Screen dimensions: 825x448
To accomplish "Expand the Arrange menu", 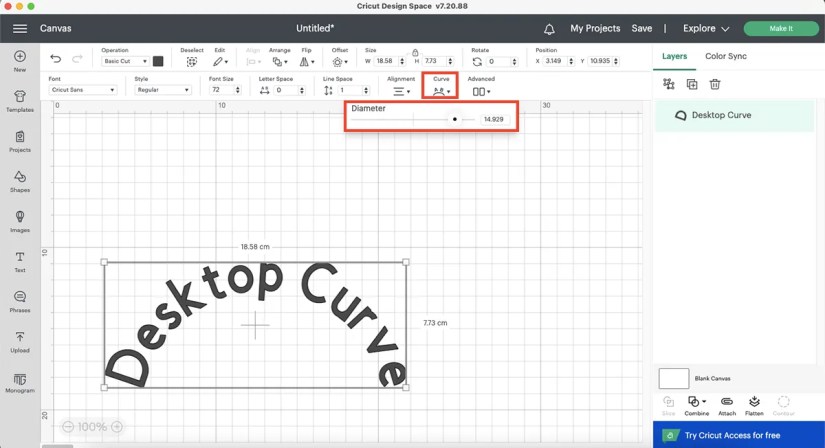I will [x=279, y=62].
